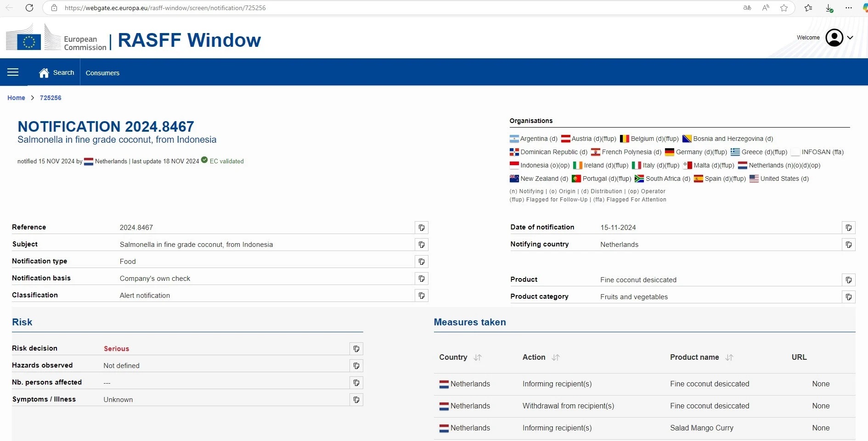868x441 pixels.
Task: Open the hamburger navigation menu
Action: [x=13, y=73]
